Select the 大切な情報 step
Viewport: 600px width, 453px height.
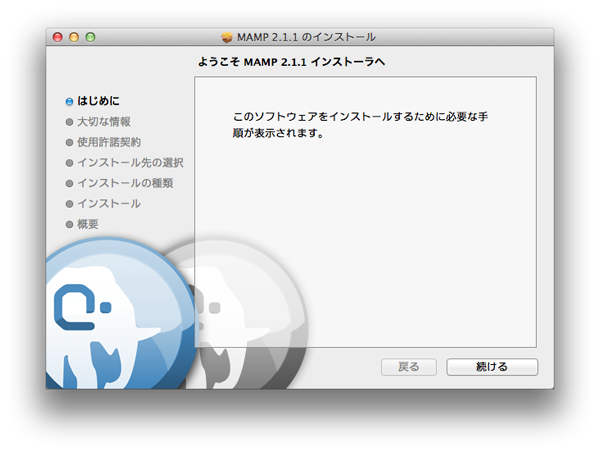pyautogui.click(x=104, y=122)
